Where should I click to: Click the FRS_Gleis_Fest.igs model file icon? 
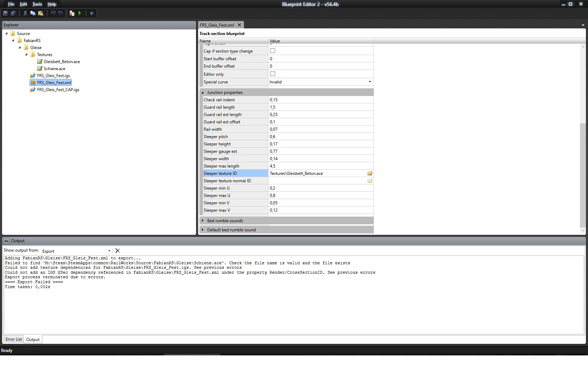[x=33, y=76]
